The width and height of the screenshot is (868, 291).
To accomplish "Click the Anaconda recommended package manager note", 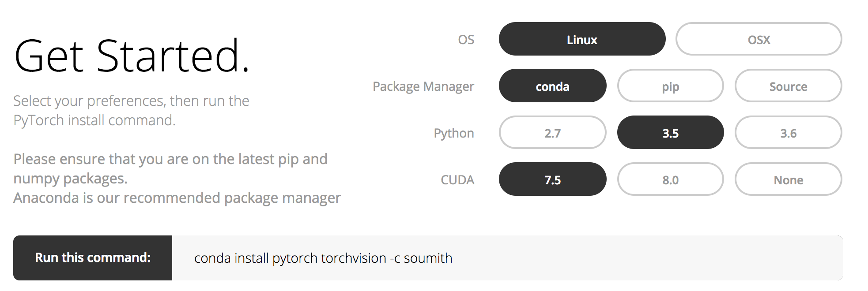I will coord(177,198).
